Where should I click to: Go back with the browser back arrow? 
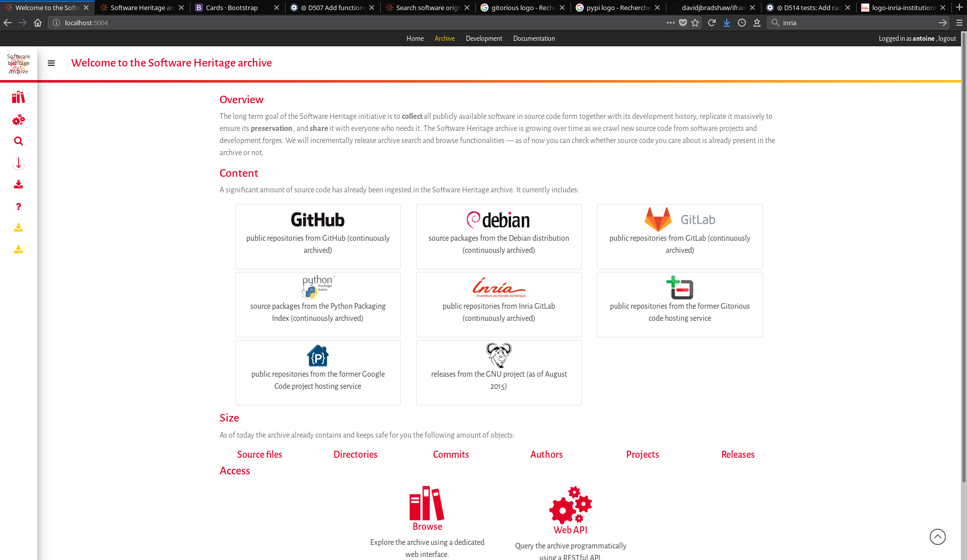point(8,23)
